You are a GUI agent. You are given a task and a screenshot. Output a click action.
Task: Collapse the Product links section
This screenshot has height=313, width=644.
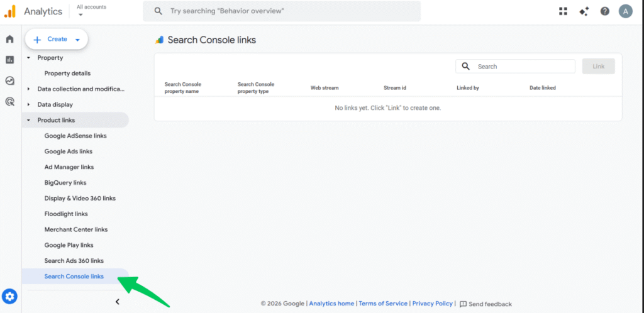[28, 120]
